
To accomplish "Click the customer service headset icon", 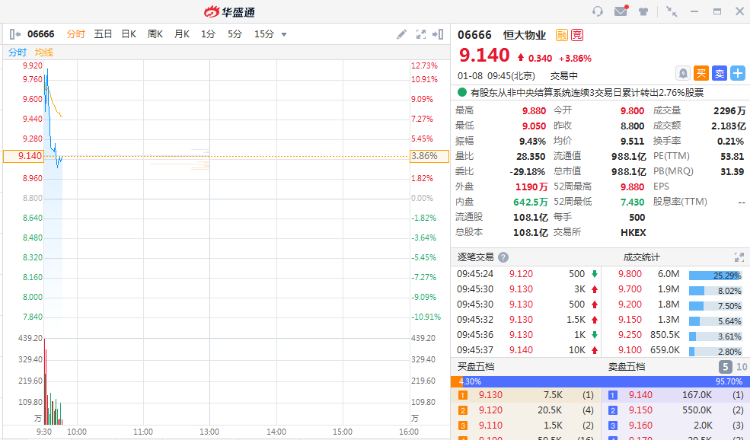I will (597, 11).
